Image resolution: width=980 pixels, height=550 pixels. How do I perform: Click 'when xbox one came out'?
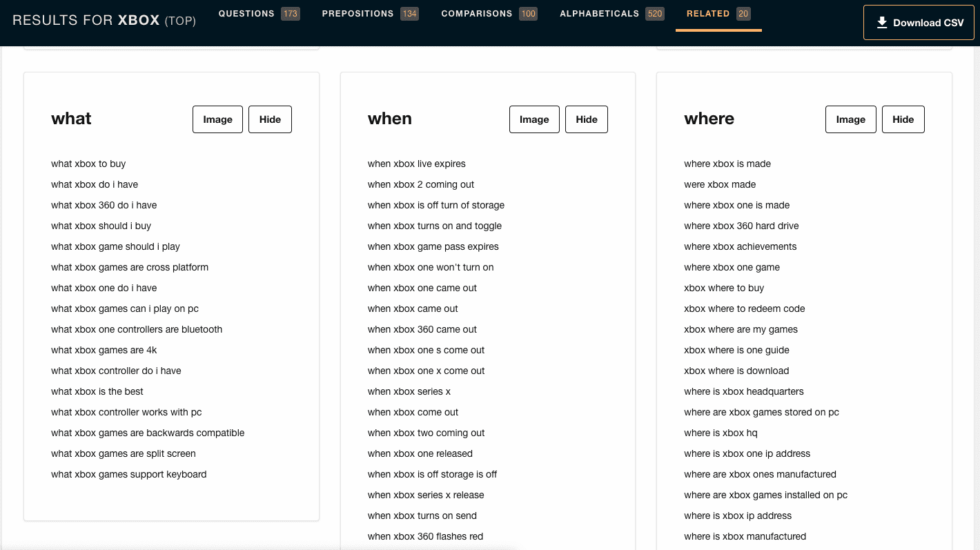click(x=422, y=288)
